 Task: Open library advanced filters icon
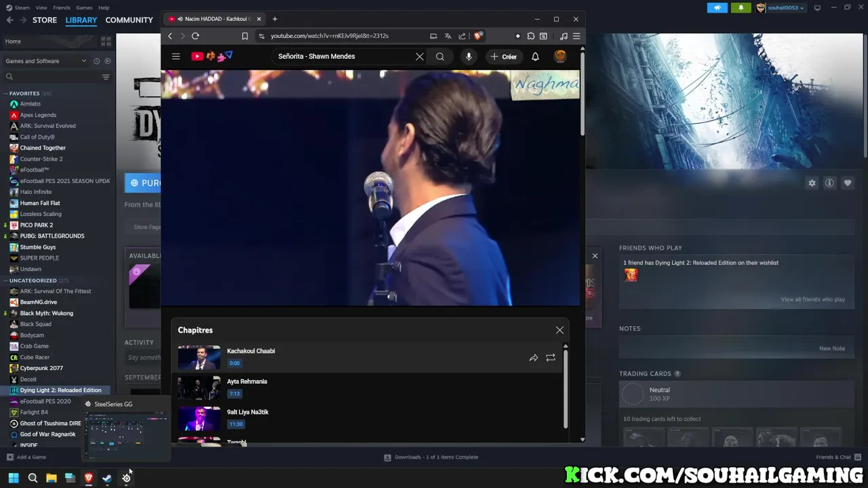(106, 77)
